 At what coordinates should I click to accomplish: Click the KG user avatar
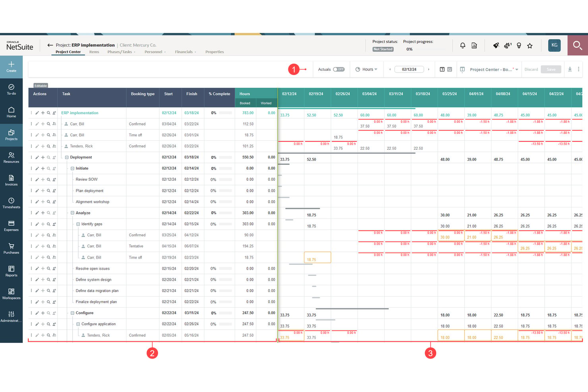554,45
